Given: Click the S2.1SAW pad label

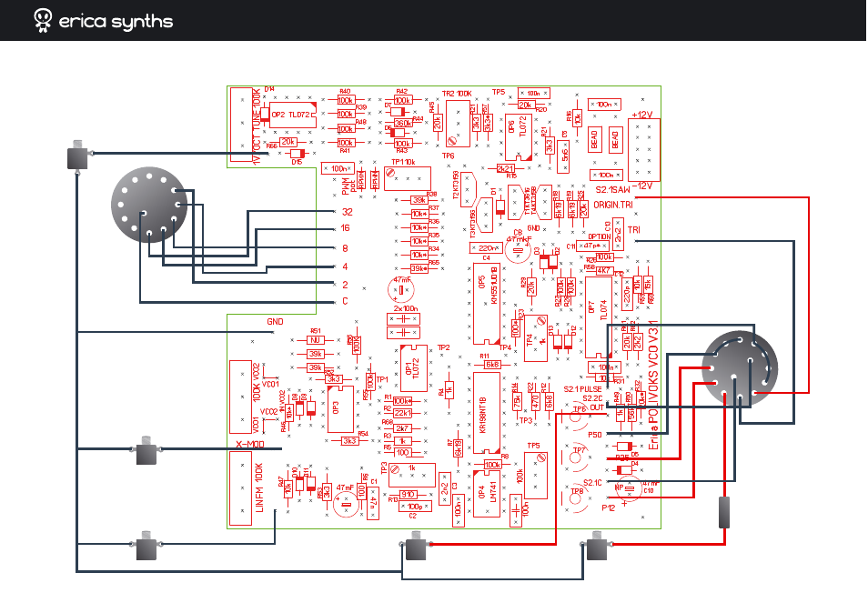Looking at the screenshot, I should (613, 190).
